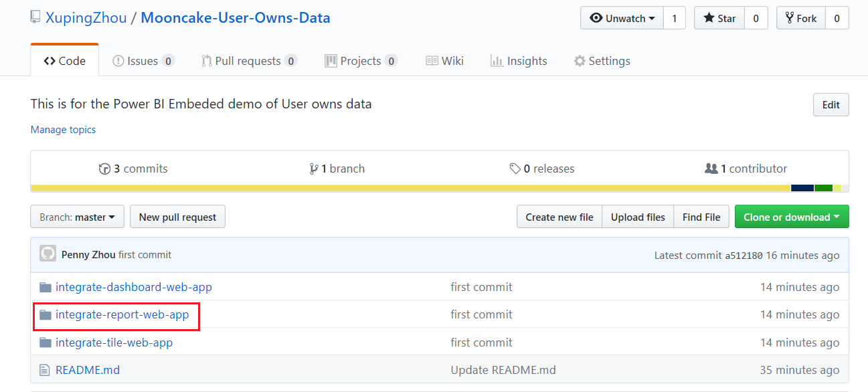
Task: Click the folder icon for integrate-tile-web-app
Action: pos(45,342)
